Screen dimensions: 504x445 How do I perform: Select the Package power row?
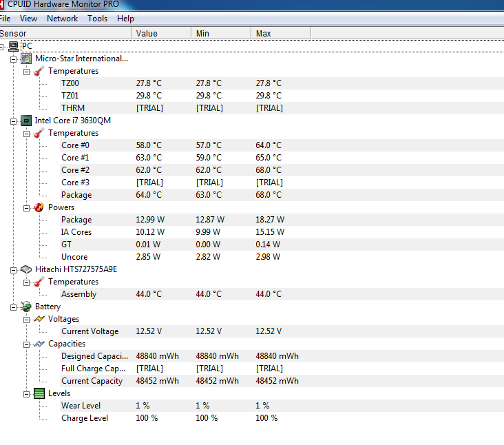coord(282,220)
